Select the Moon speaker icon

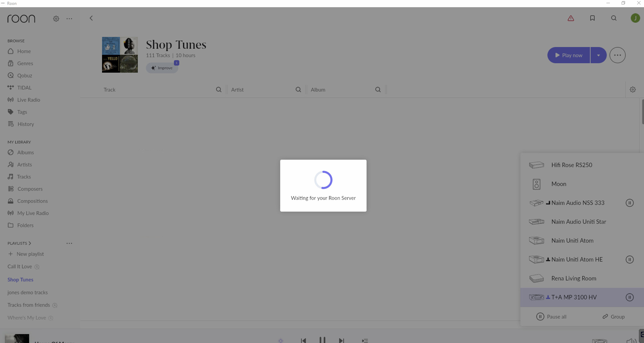pyautogui.click(x=536, y=184)
